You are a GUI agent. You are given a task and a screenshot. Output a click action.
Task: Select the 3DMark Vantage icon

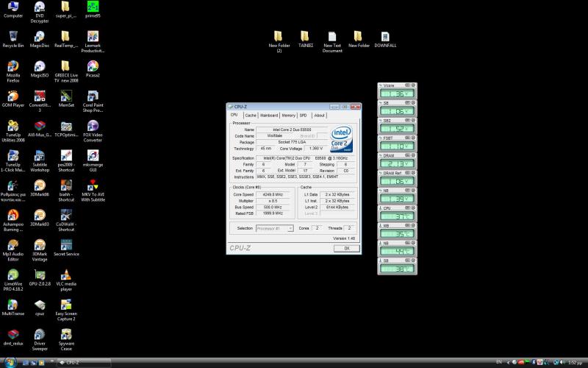pyautogui.click(x=40, y=250)
